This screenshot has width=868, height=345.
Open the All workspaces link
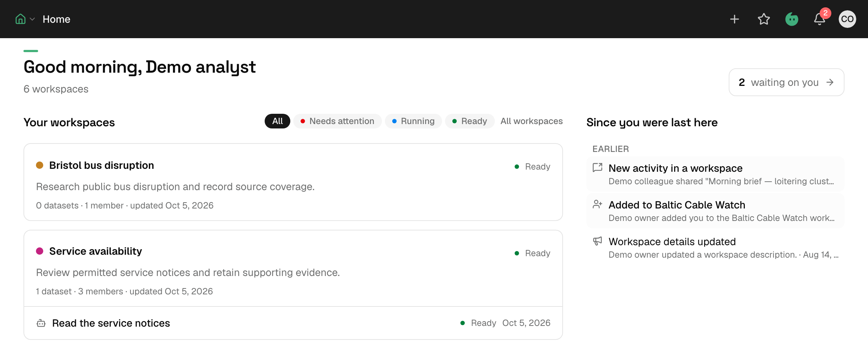click(x=532, y=121)
